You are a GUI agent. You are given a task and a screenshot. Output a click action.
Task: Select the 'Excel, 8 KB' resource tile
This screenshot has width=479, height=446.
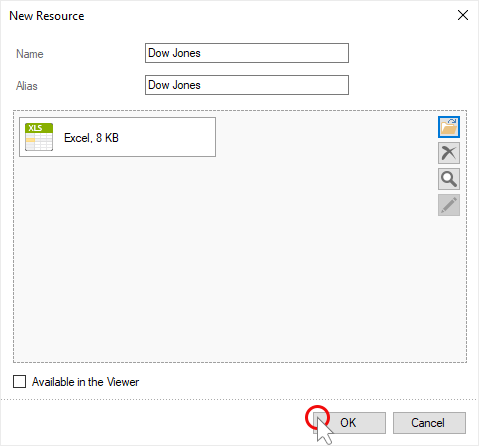[117, 137]
